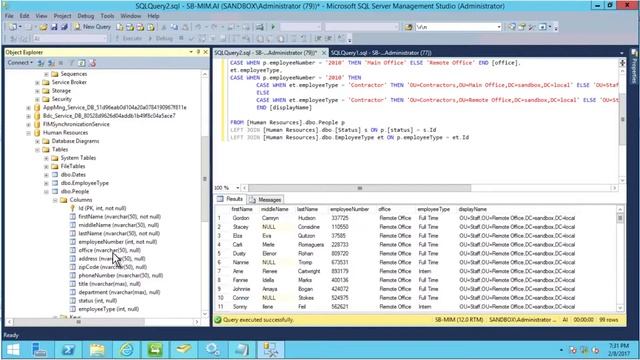Select the Id primary key column
640x360 pixels.
102,208
